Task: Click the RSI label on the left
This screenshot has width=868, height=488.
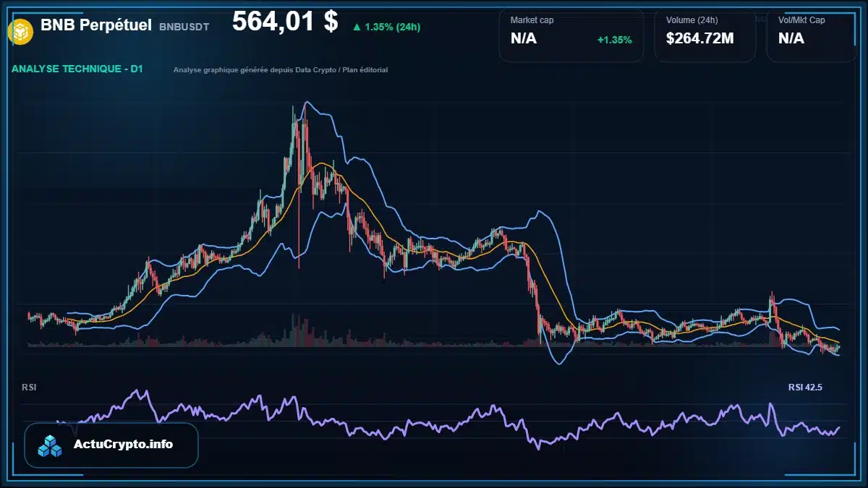Action: (29, 388)
